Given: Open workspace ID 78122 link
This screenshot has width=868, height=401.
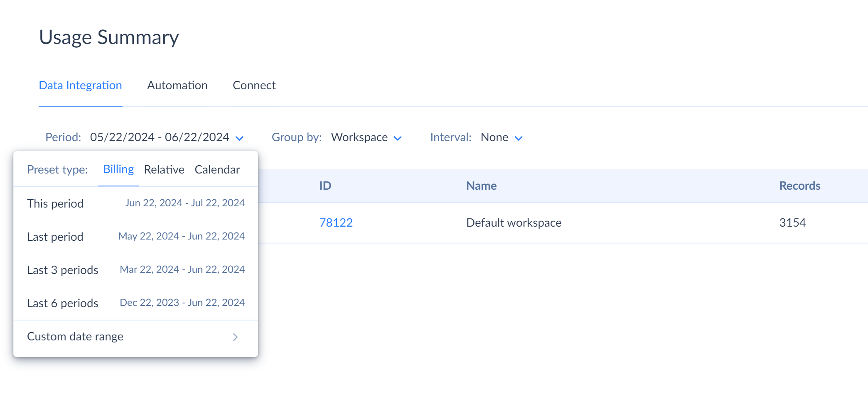Looking at the screenshot, I should 336,223.
